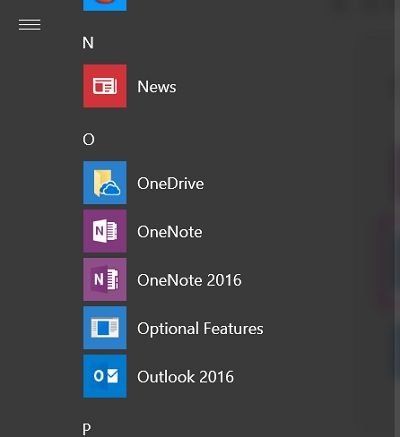Select the "OneDrive" label
Viewport: 400px width, 437px height.
point(170,183)
